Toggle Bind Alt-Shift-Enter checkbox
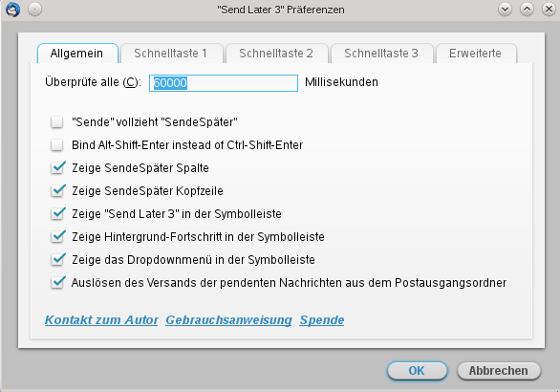The height and width of the screenshot is (392, 560). (x=56, y=144)
